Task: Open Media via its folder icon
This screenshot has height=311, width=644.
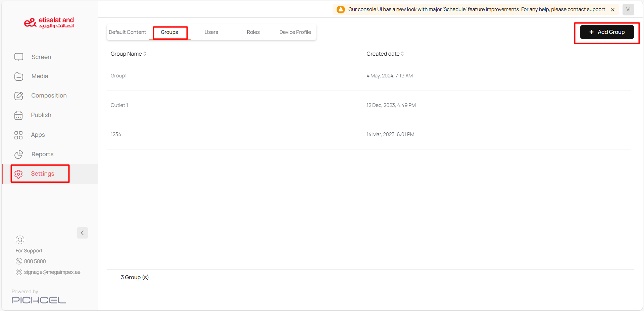Action: (19, 76)
